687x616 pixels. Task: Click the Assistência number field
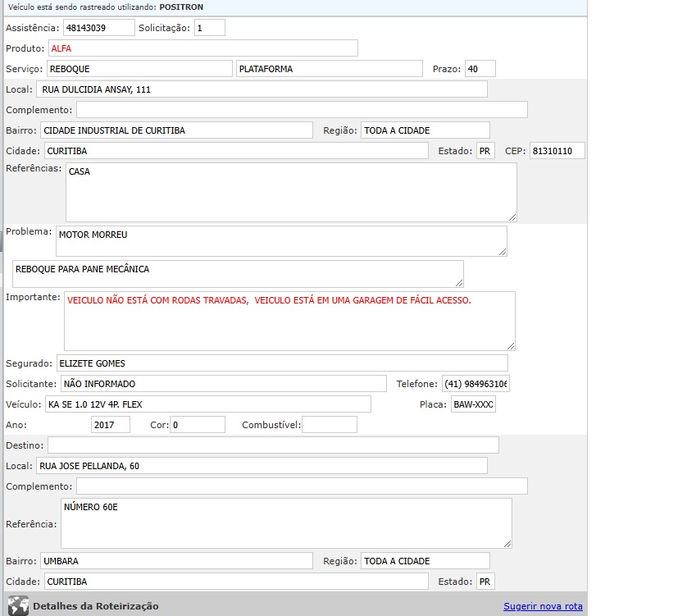(x=98, y=28)
